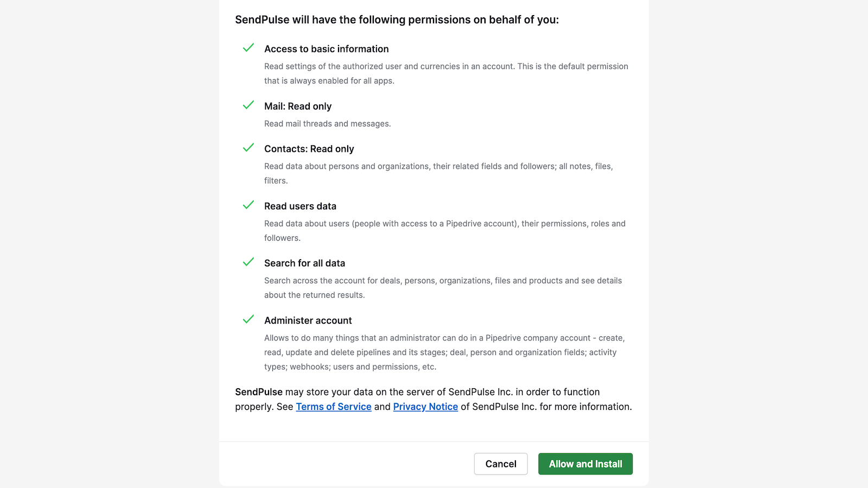Image resolution: width=868 pixels, height=488 pixels.
Task: Click the checkmark next to Contacts: Read only
Action: pos(248,148)
